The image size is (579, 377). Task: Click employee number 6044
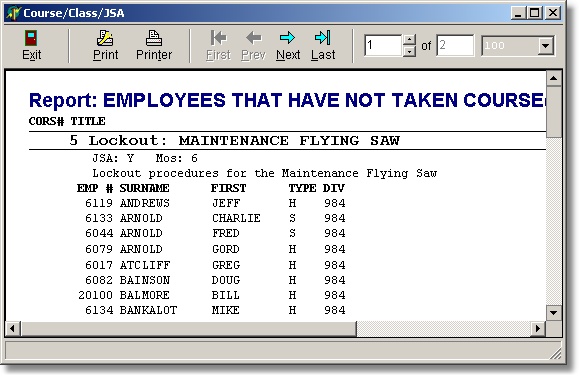[x=99, y=234]
